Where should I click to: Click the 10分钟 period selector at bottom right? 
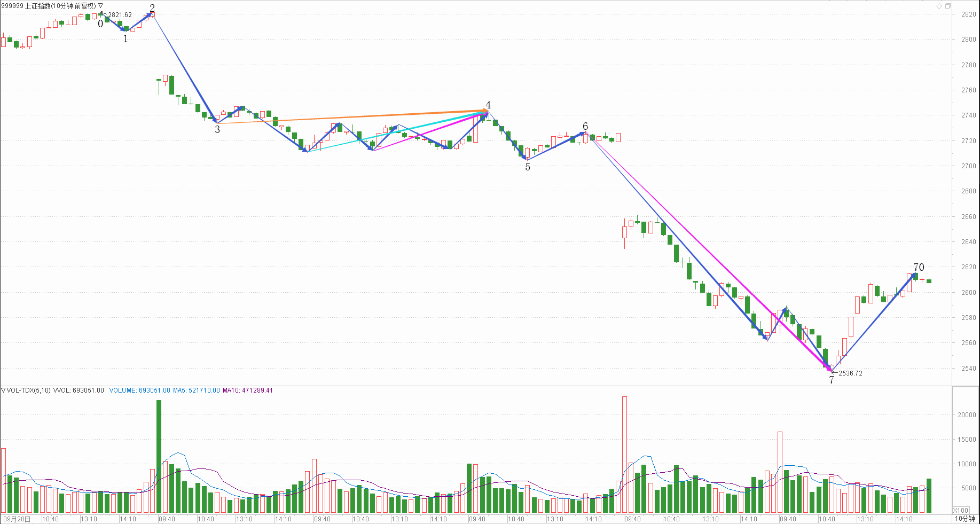[x=965, y=519]
